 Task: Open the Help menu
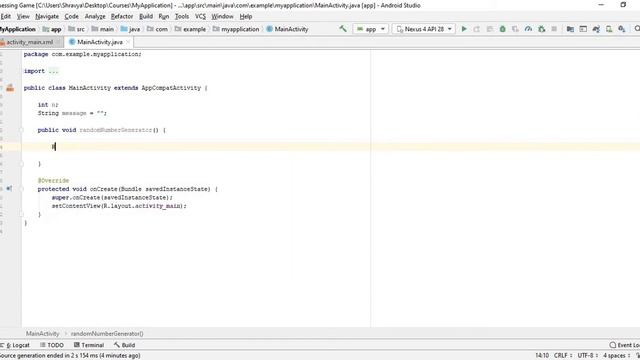246,16
